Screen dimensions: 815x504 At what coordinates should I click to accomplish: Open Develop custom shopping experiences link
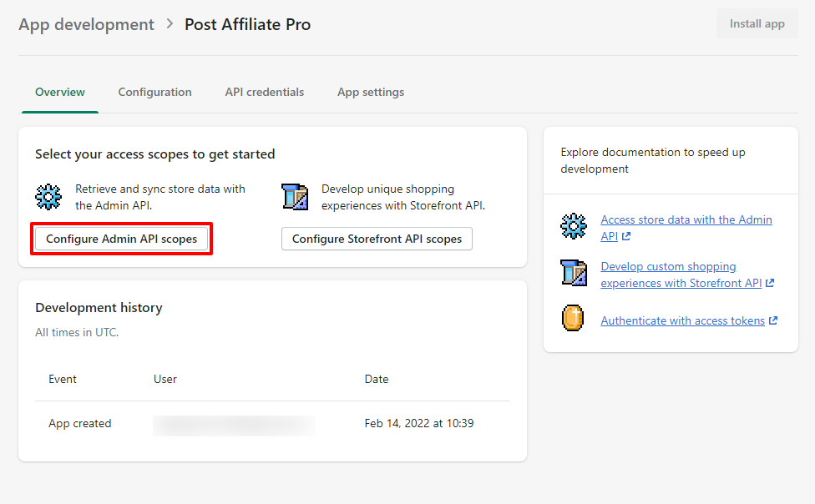tap(668, 267)
